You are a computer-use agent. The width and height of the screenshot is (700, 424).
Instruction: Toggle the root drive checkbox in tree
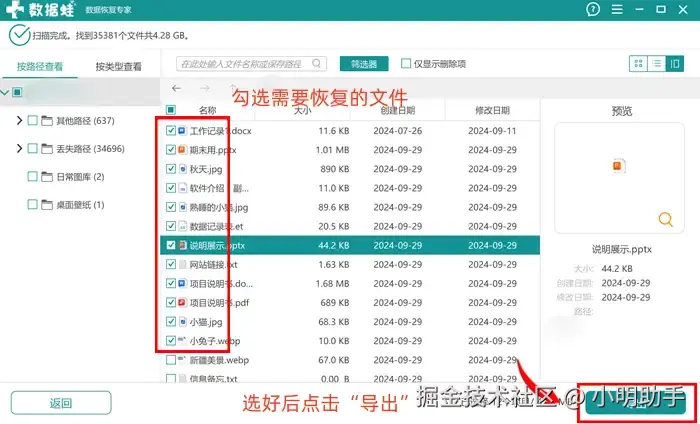coord(17,92)
